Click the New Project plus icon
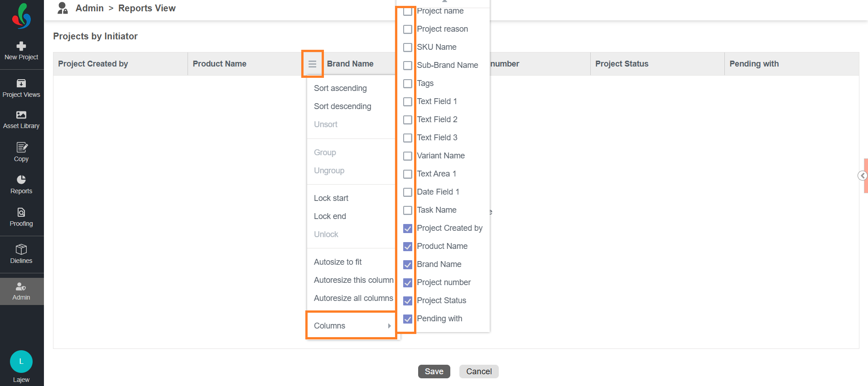Image resolution: width=868 pixels, height=386 pixels. tap(21, 46)
